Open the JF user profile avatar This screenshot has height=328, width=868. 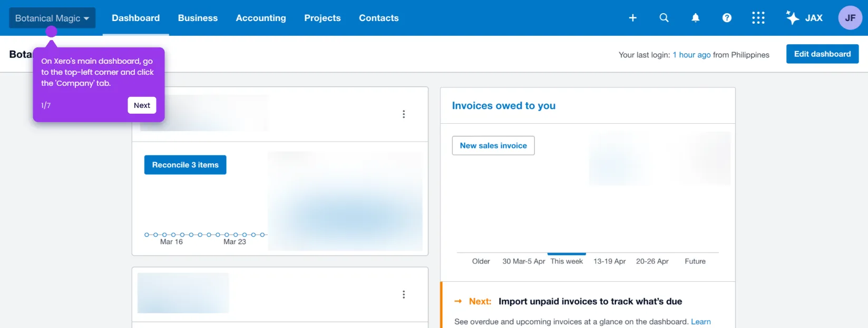point(850,18)
